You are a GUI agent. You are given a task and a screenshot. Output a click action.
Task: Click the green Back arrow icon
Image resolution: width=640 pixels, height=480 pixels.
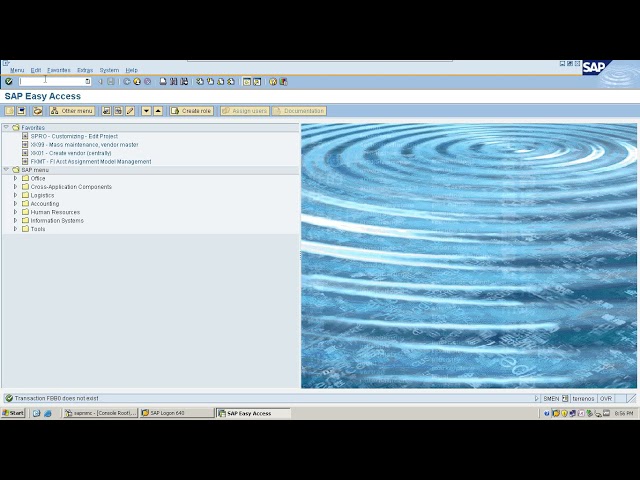[127, 82]
